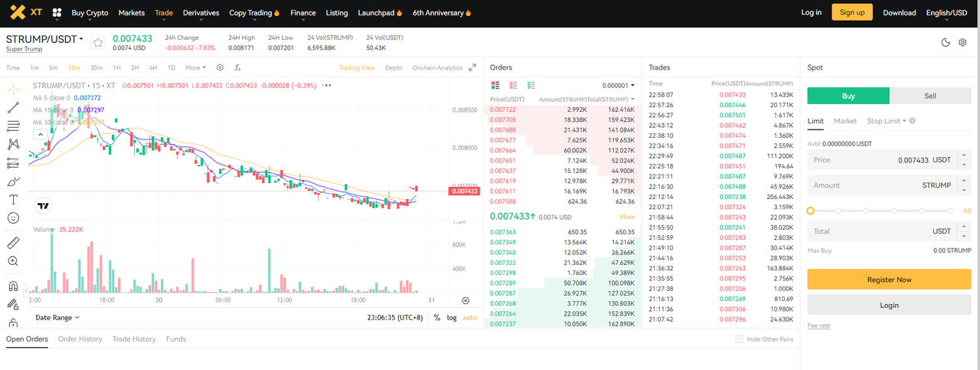Toggle log scale on chart
Screen dimensions: 980x370
point(452,317)
